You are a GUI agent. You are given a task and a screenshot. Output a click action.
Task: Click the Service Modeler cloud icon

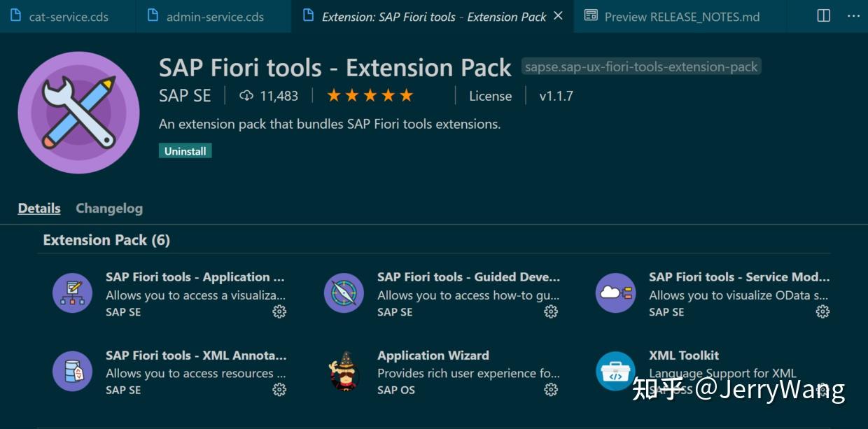pyautogui.click(x=615, y=293)
